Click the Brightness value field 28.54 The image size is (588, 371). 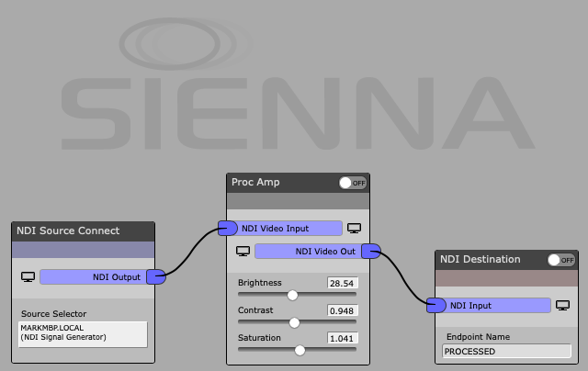point(343,283)
